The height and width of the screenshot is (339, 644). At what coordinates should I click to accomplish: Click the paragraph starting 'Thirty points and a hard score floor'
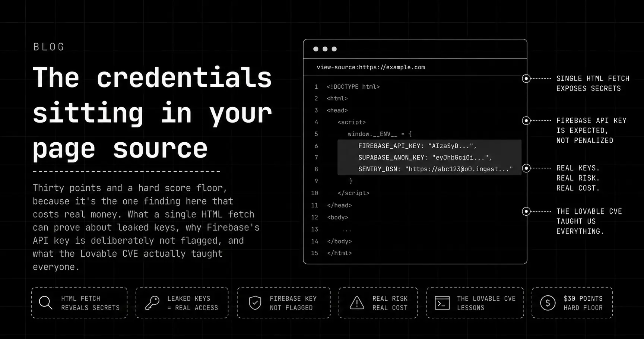[146, 227]
